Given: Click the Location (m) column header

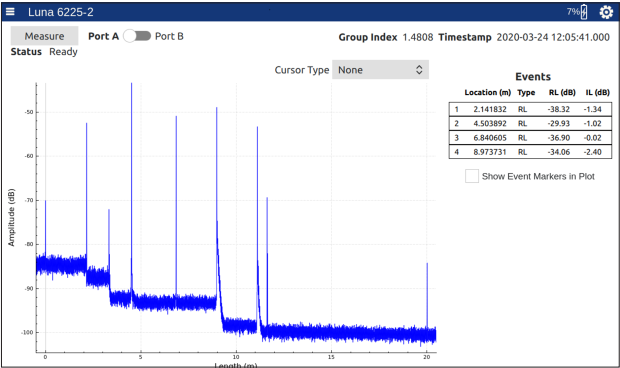Looking at the screenshot, I should pos(488,92).
